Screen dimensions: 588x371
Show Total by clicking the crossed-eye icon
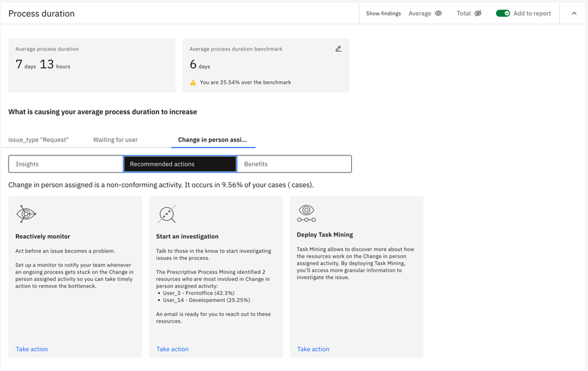click(x=478, y=13)
